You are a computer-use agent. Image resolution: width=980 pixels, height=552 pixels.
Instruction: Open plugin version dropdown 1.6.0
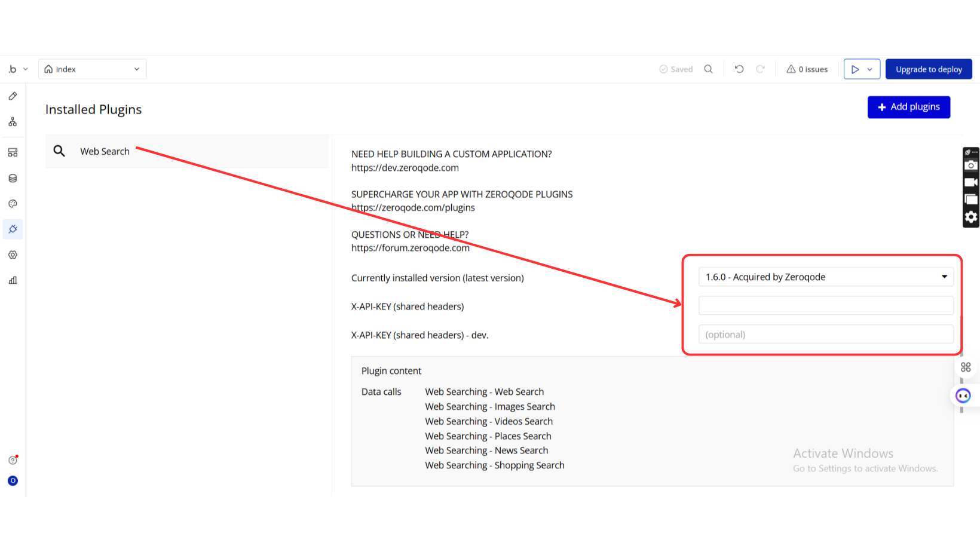tap(826, 277)
